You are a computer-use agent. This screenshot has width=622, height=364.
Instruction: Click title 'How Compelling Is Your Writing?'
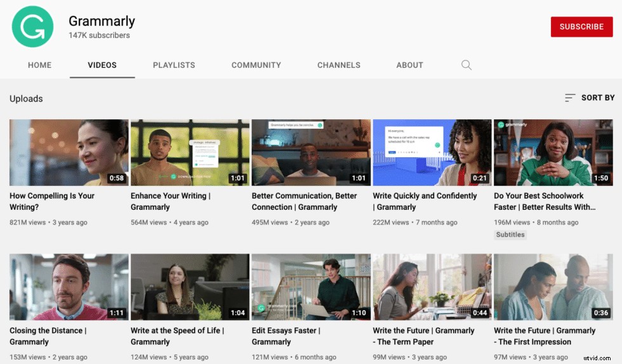[x=52, y=202]
